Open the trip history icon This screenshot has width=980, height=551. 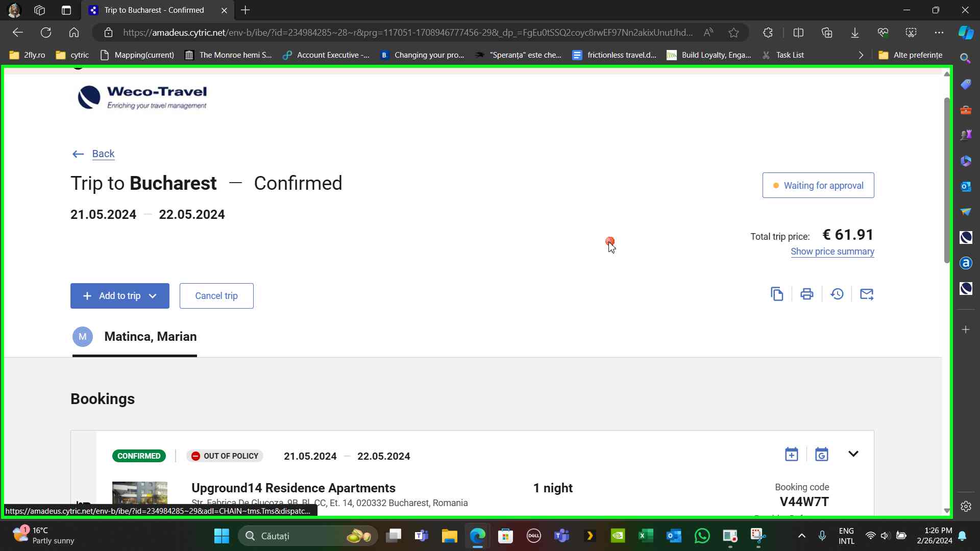coord(837,294)
